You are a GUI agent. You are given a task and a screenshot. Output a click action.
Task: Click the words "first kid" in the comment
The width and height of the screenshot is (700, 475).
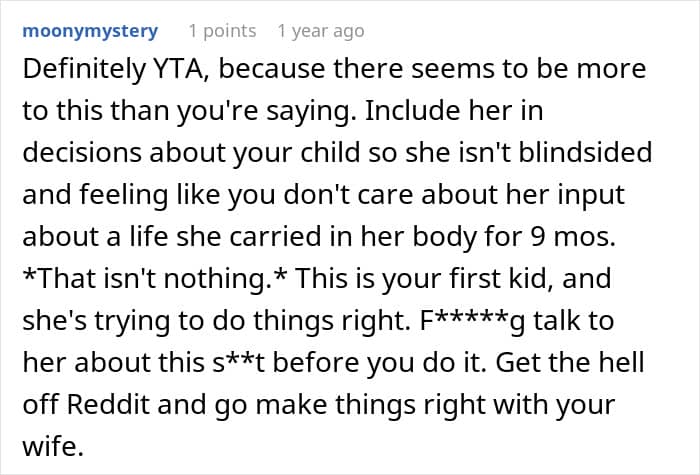(x=498, y=278)
